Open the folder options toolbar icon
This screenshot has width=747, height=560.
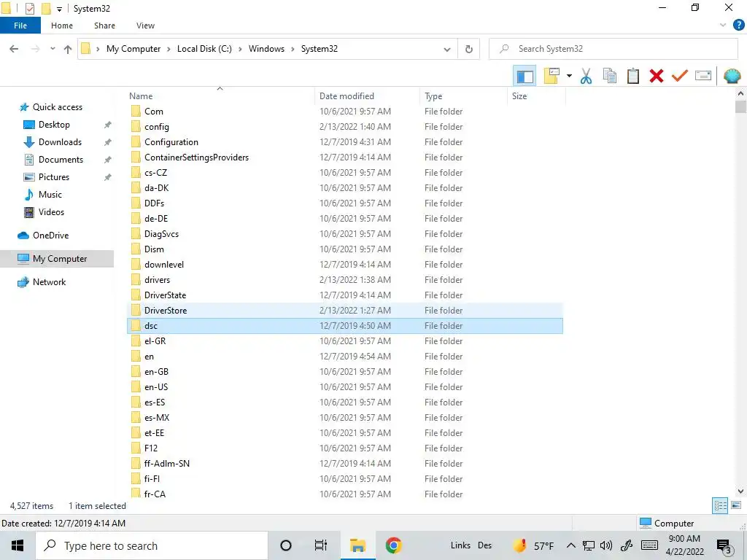point(551,76)
